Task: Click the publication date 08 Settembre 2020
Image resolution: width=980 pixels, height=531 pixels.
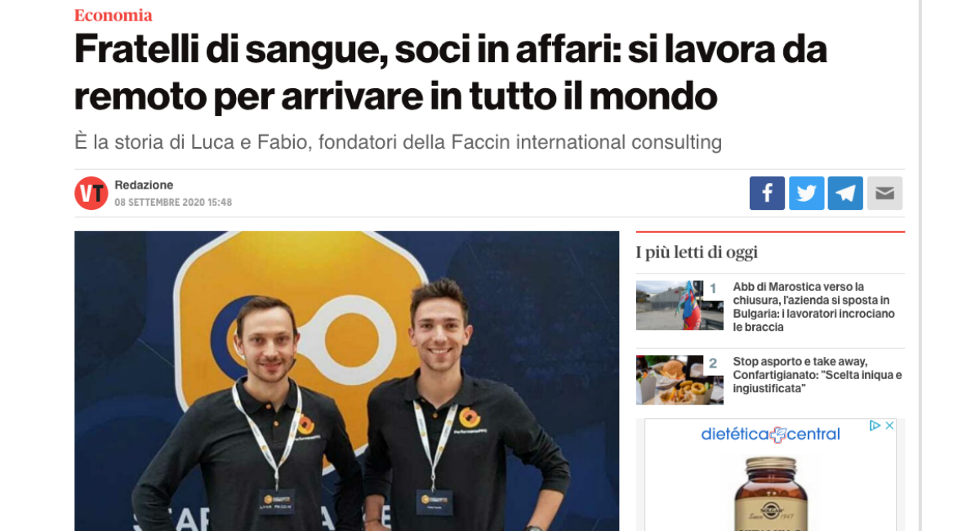Action: 173,203
